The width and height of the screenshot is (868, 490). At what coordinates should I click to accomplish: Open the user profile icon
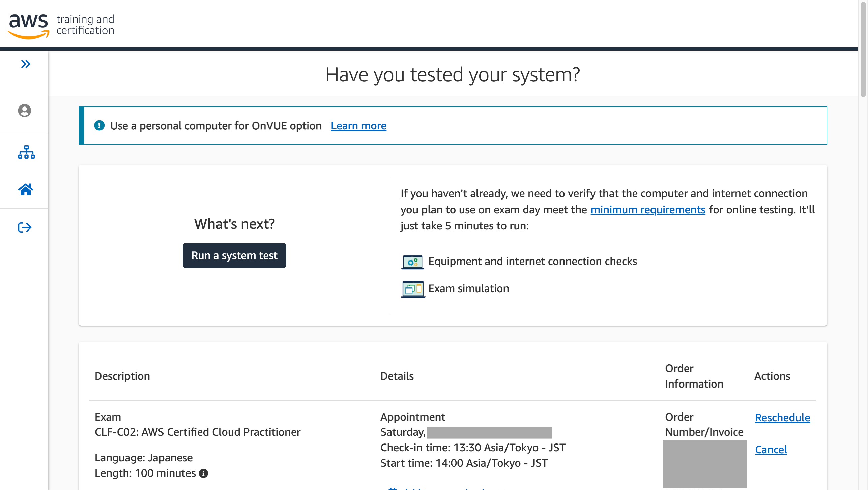point(24,111)
